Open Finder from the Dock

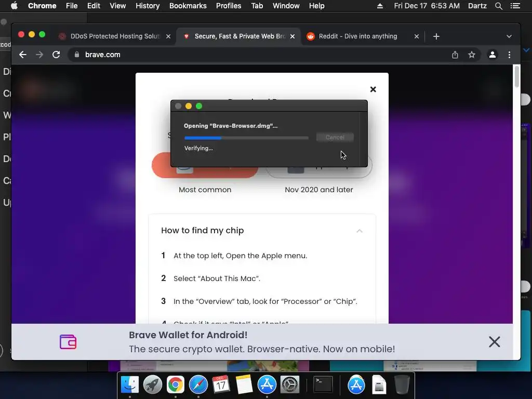tap(130, 385)
